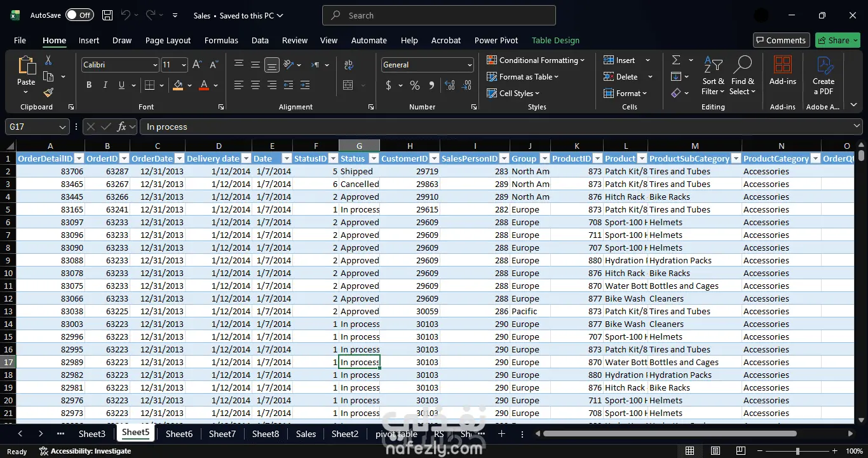Apply Comma Style number format
The image size is (868, 458).
click(431, 85)
